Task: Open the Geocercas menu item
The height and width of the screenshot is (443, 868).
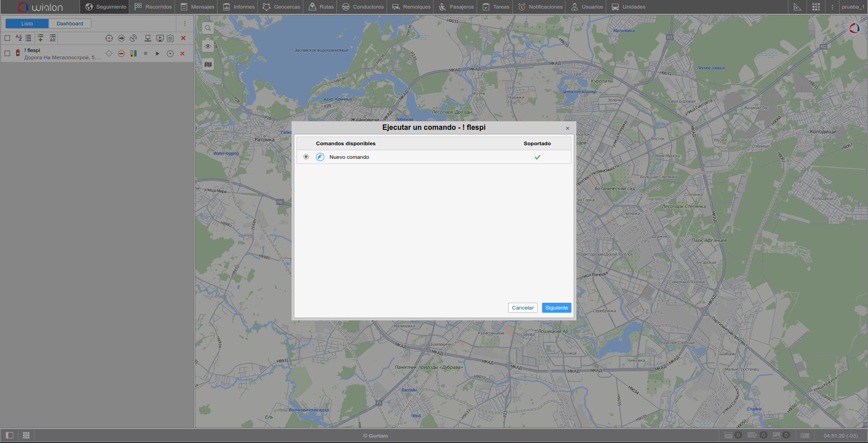Action: [x=281, y=7]
